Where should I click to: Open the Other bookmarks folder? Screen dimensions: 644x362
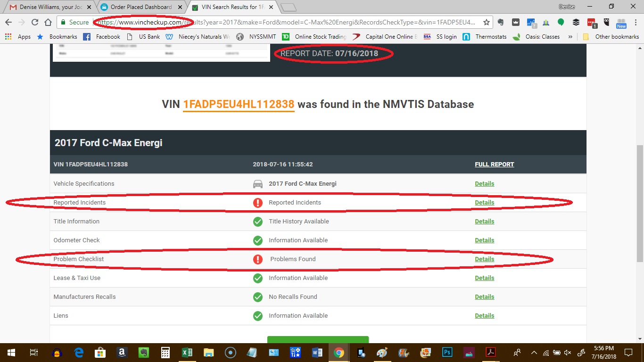coord(611,36)
